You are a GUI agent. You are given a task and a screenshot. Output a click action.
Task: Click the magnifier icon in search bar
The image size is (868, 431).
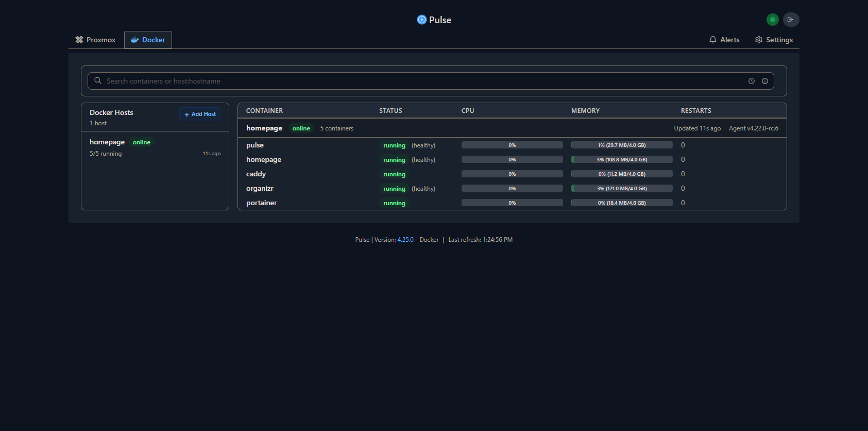98,81
